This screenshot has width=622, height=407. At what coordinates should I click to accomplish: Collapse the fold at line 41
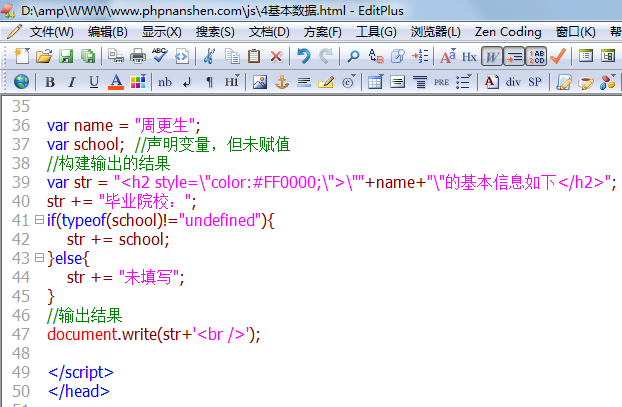click(39, 219)
